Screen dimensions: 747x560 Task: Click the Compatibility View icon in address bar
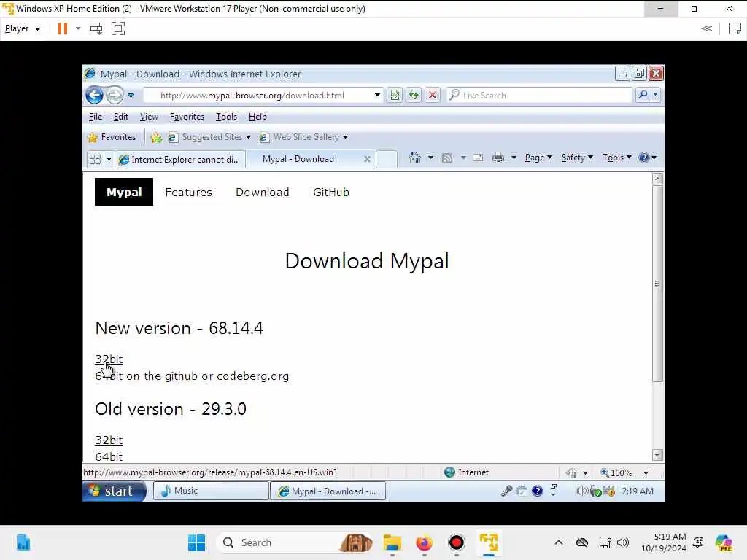[395, 96]
